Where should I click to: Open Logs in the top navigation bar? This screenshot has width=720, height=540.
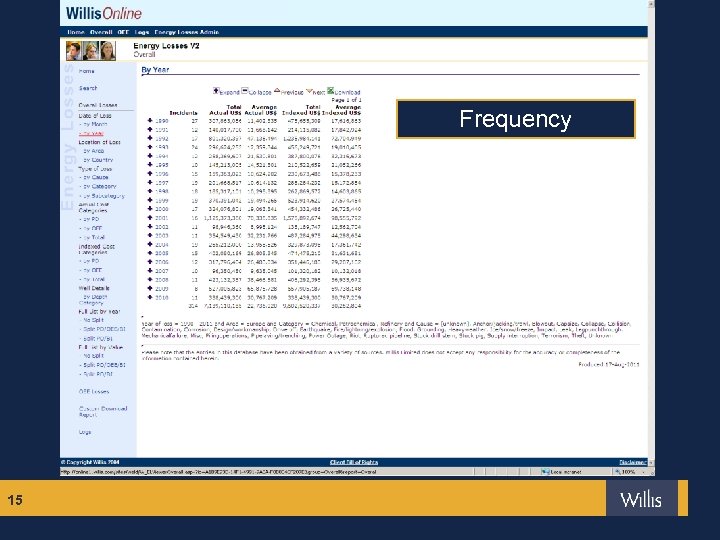coord(142,32)
